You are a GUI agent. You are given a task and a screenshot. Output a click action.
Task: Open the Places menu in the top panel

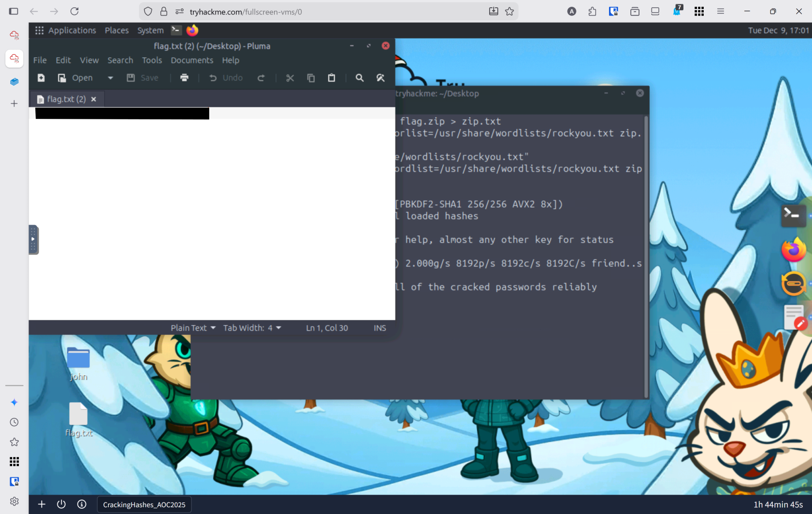point(117,30)
